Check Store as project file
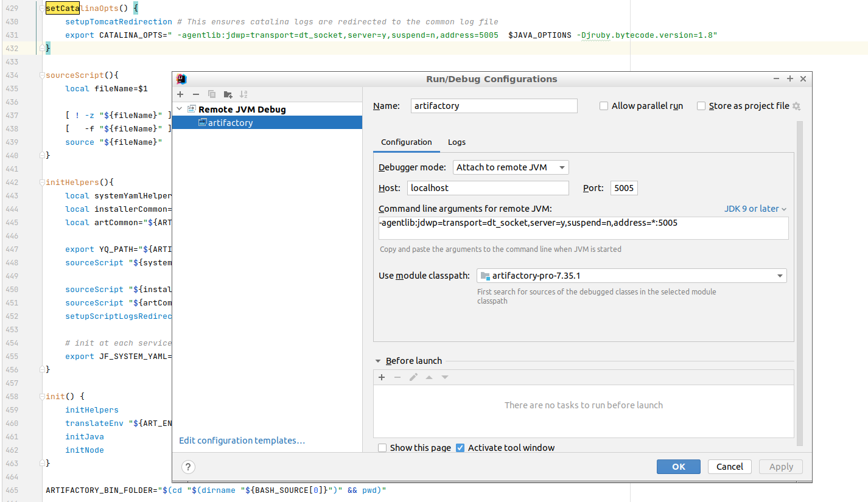This screenshot has width=868, height=502. pyautogui.click(x=701, y=106)
